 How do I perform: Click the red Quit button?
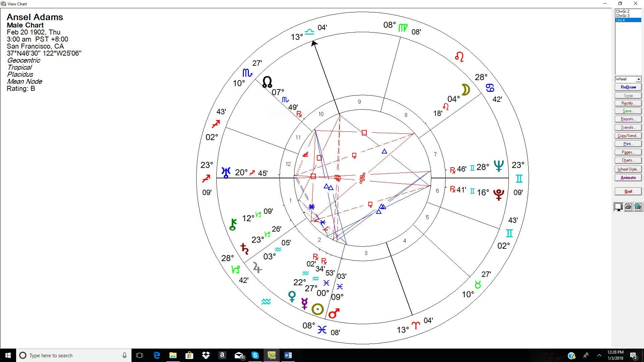click(x=628, y=191)
